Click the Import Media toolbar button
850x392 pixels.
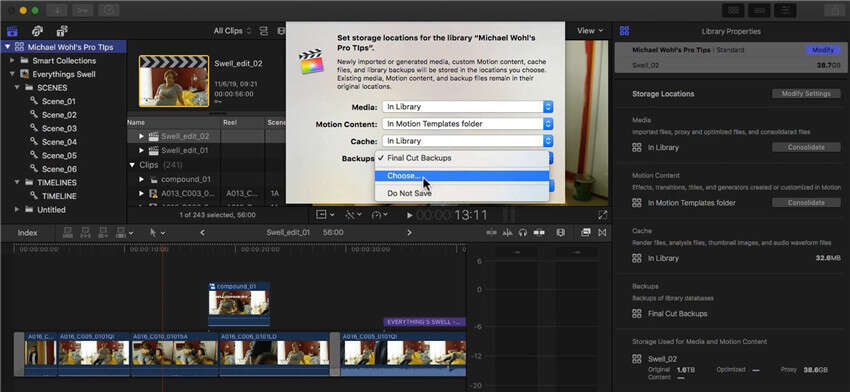(57, 10)
